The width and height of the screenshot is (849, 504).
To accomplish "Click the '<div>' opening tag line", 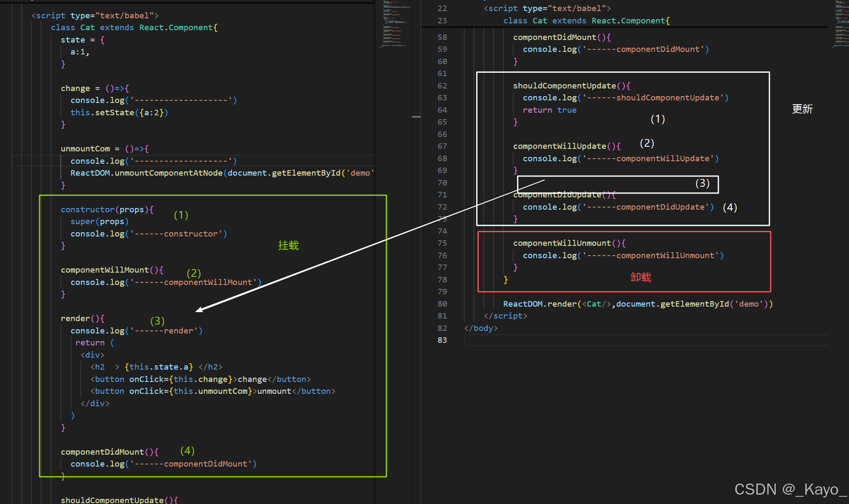I will [x=92, y=355].
